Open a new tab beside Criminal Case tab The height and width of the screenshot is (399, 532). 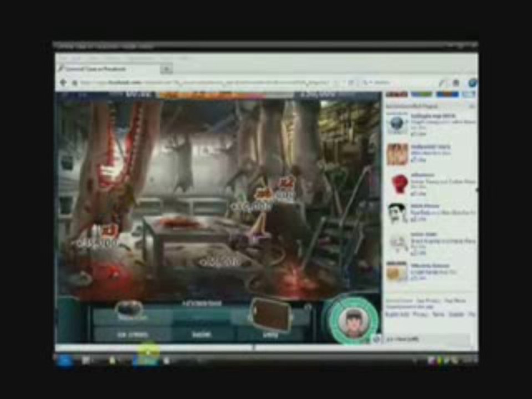166,70
